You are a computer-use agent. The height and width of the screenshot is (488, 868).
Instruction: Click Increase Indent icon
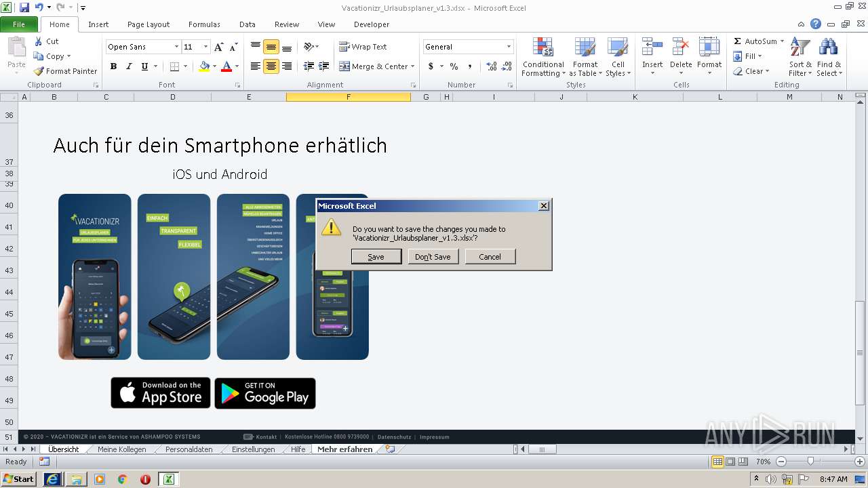coord(324,66)
